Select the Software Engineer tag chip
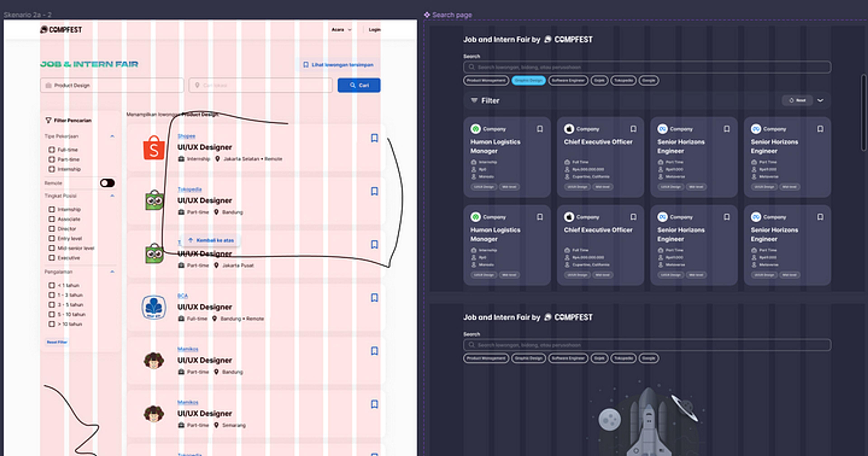Viewport: 868px width, 456px height. point(568,80)
